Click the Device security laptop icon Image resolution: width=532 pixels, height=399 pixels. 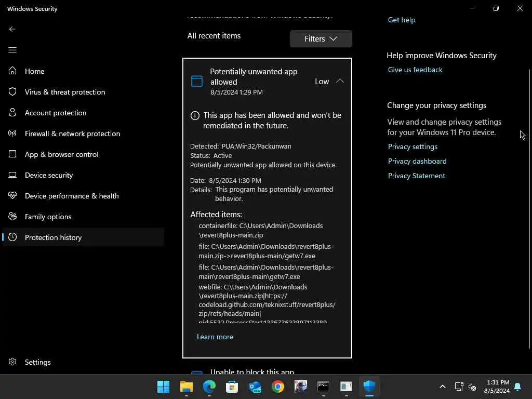pos(12,175)
